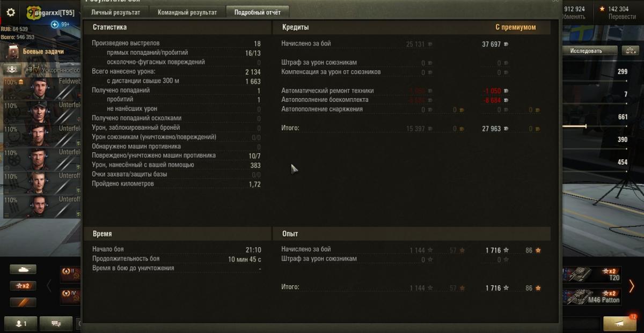Open the vehicle comparison scales icon
This screenshot has height=333, width=644.
tap(630, 50)
